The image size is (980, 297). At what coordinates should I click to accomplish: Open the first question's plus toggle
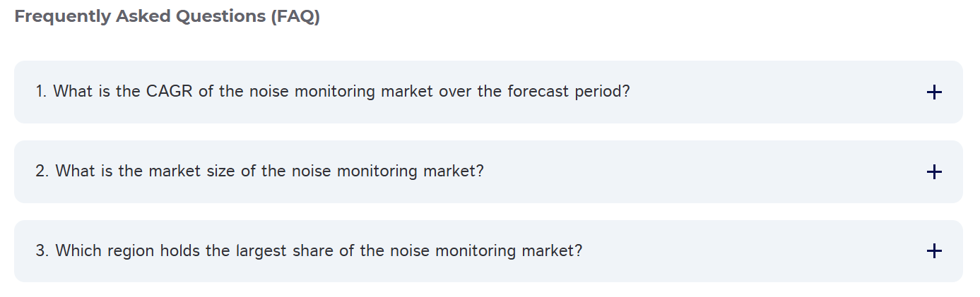click(933, 92)
